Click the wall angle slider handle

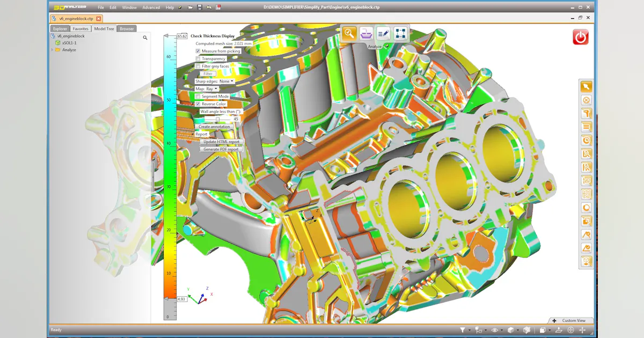pos(218,119)
